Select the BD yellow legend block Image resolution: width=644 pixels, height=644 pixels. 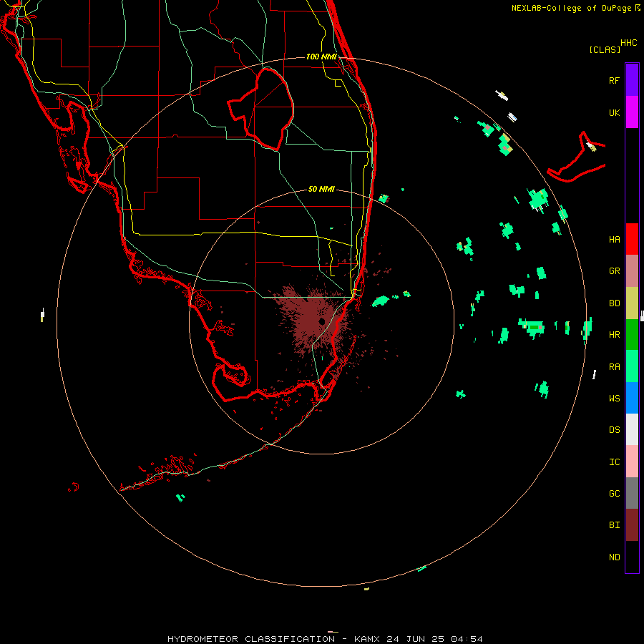(x=632, y=303)
